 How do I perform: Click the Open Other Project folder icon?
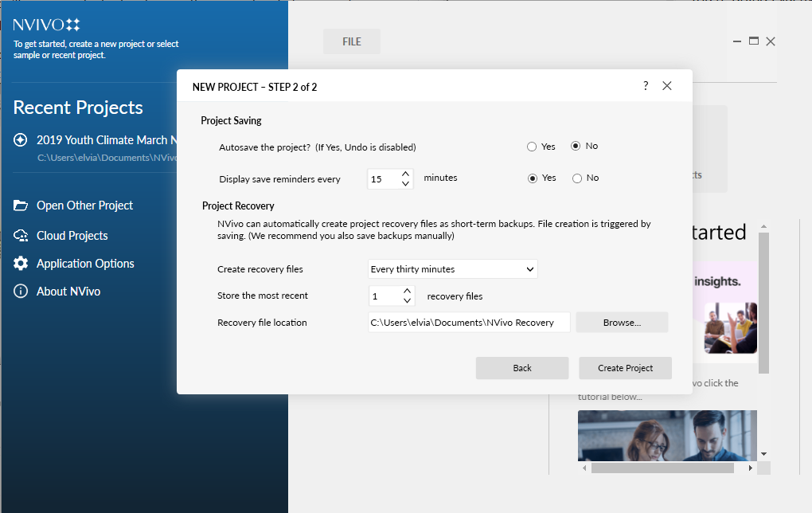tap(21, 206)
